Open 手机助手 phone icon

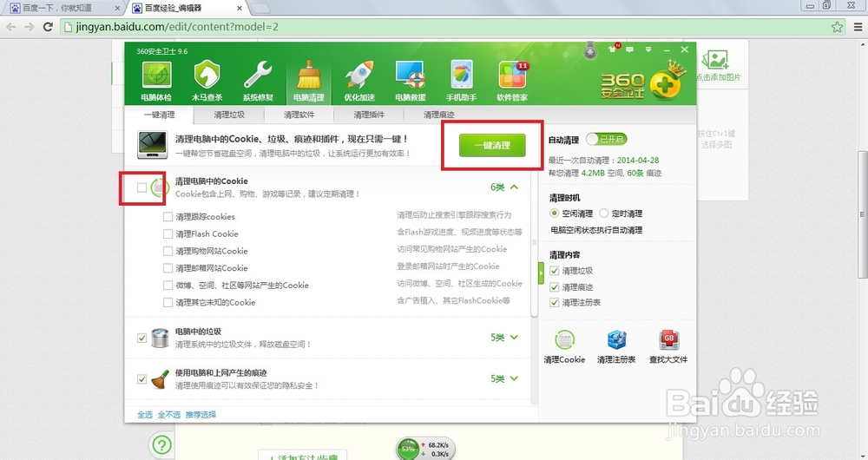tap(462, 75)
